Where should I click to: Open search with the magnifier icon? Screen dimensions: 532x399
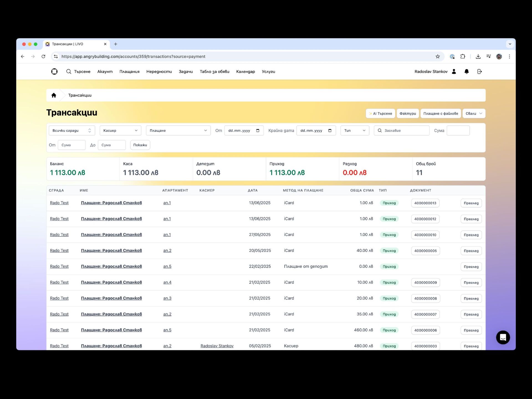69,71
